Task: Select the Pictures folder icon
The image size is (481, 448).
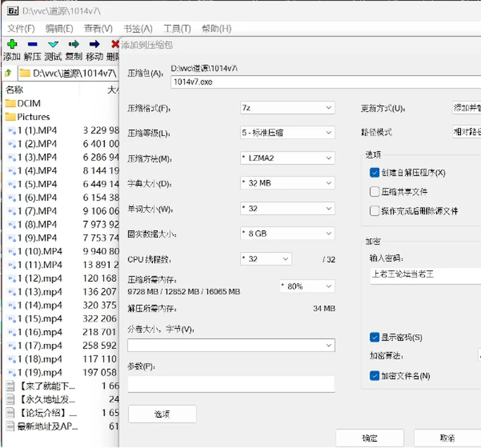Action: coord(11,117)
